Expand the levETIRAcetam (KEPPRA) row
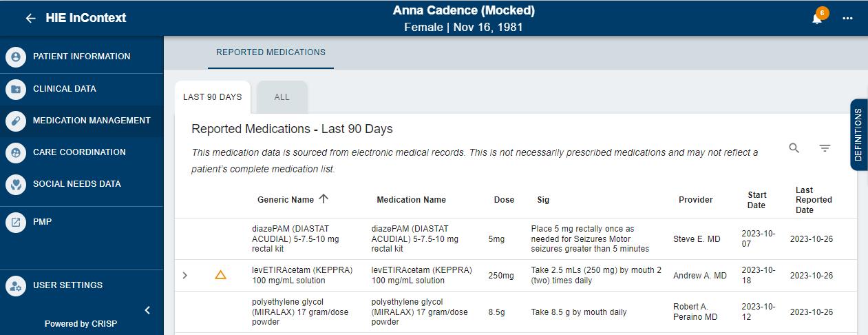 pyautogui.click(x=184, y=276)
